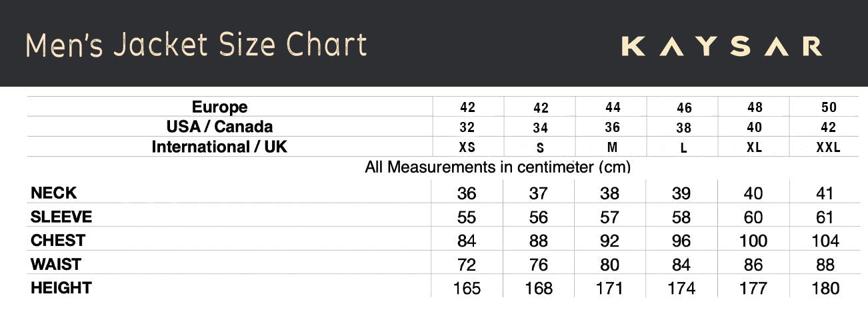
Task: Click the height value 165 cell
Action: 467,289
